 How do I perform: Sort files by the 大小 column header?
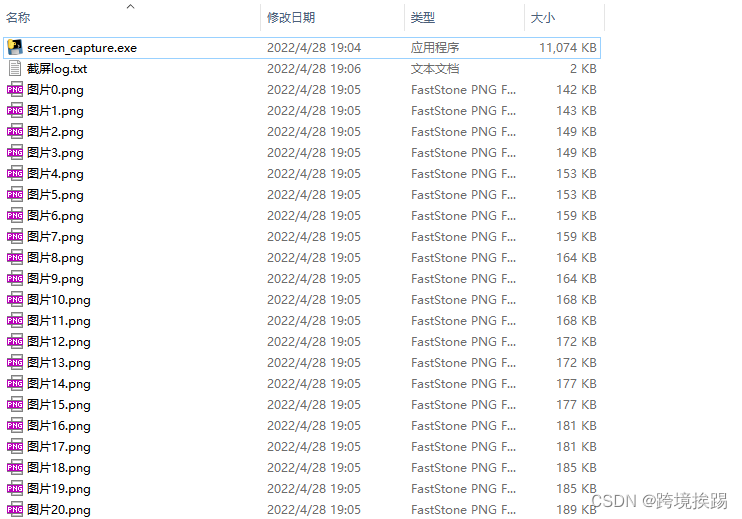tap(543, 18)
